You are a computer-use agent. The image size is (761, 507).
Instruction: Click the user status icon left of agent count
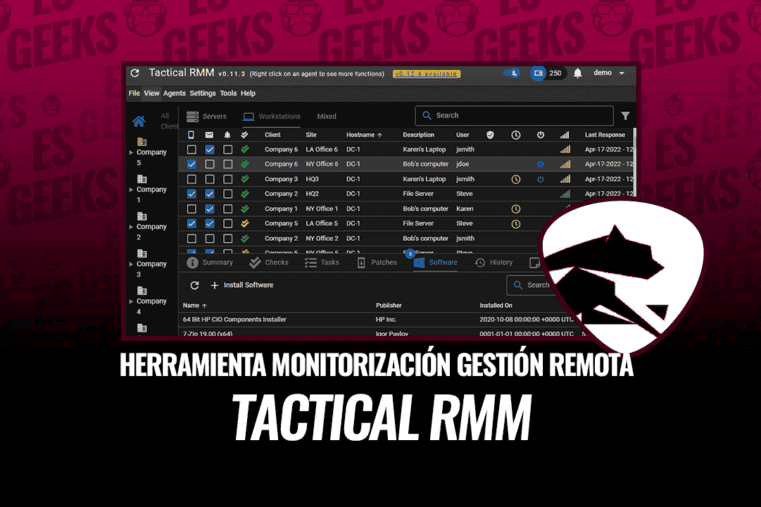[x=512, y=73]
